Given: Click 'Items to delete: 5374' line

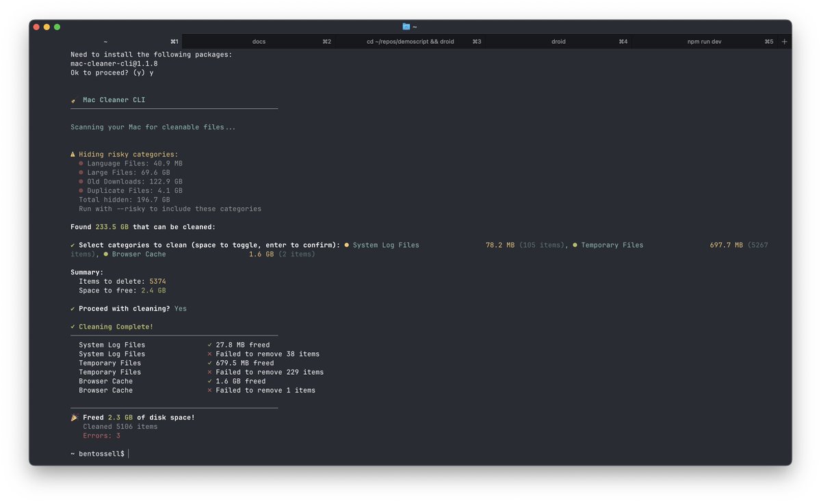Looking at the screenshot, I should 122,281.
